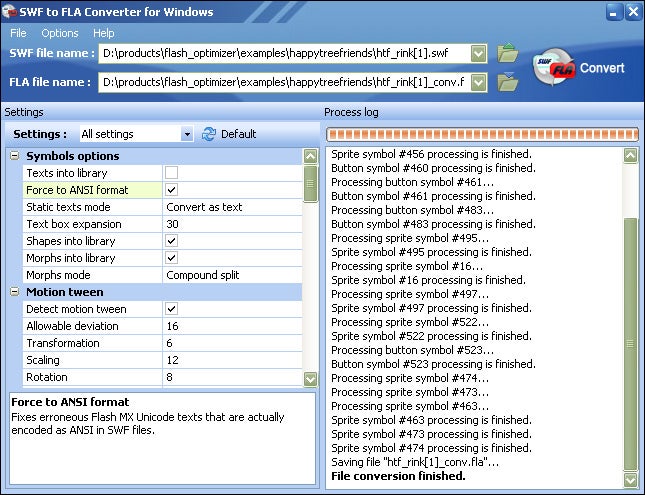Image resolution: width=645 pixels, height=495 pixels.
Task: Click process log scrollbar thumb
Action: pyautogui.click(x=630, y=344)
